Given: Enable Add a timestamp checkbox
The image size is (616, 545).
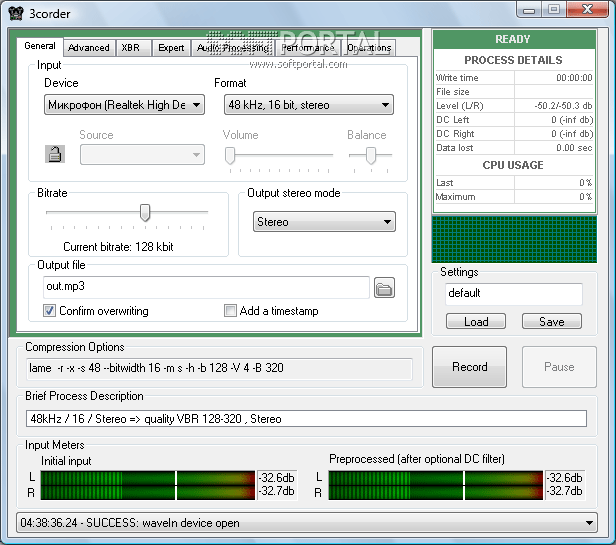Looking at the screenshot, I should [230, 311].
